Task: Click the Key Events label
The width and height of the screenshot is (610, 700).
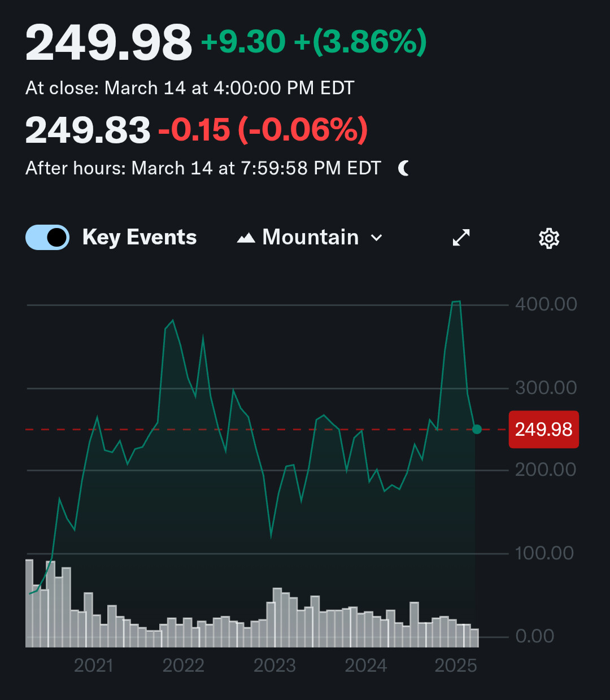Action: click(140, 238)
